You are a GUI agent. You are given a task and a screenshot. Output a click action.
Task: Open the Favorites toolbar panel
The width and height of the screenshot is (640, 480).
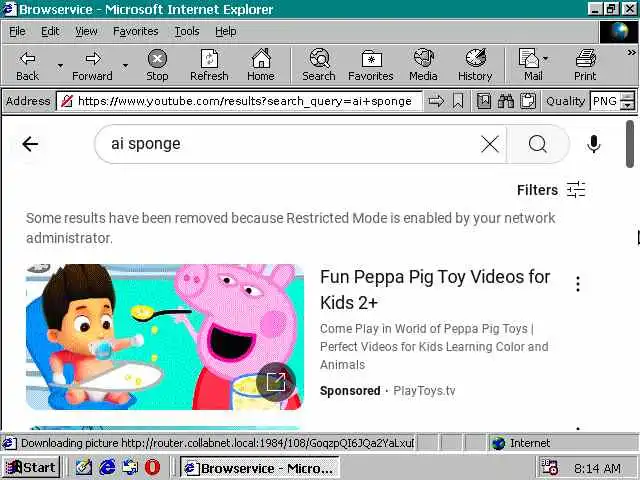[371, 65]
